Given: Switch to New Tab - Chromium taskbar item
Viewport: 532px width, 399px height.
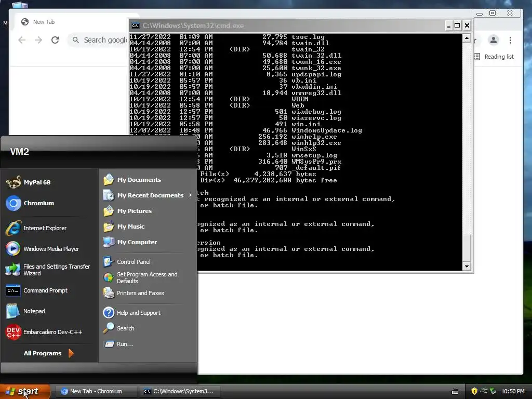Looking at the screenshot, I should [96, 392].
